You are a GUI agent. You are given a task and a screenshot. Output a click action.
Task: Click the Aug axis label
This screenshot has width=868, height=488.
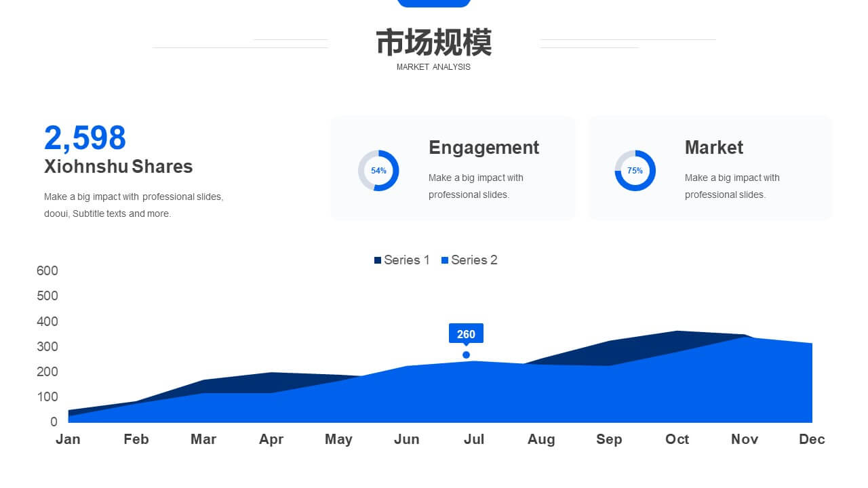coord(541,439)
